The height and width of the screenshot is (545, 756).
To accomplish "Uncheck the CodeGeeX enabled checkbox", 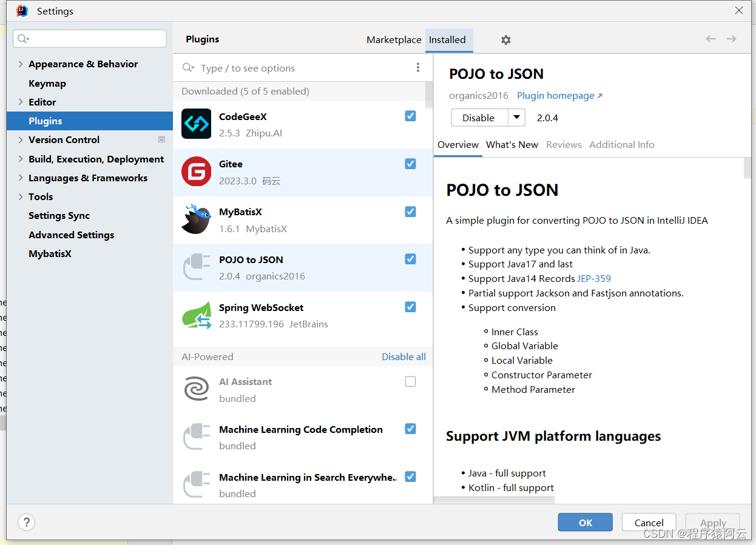I will click(410, 116).
